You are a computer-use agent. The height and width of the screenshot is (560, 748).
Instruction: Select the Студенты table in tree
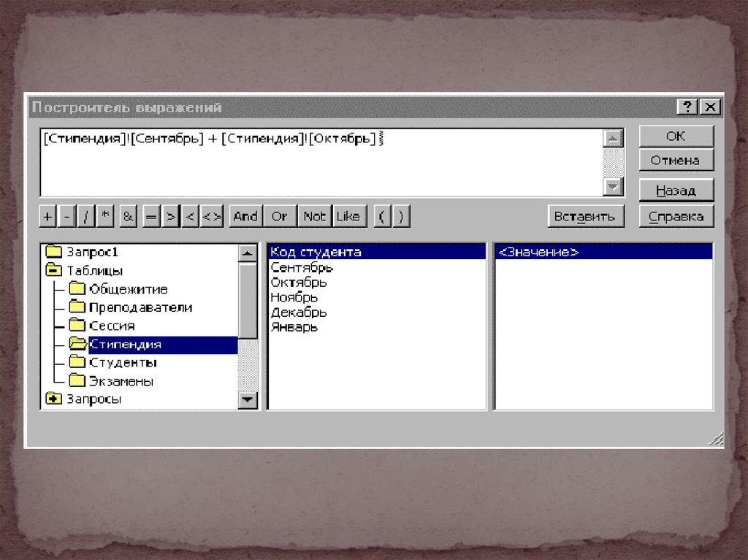pos(123,363)
